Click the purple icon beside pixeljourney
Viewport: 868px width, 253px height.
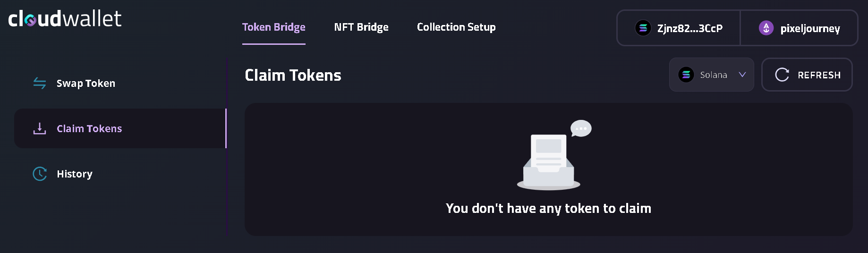click(766, 28)
